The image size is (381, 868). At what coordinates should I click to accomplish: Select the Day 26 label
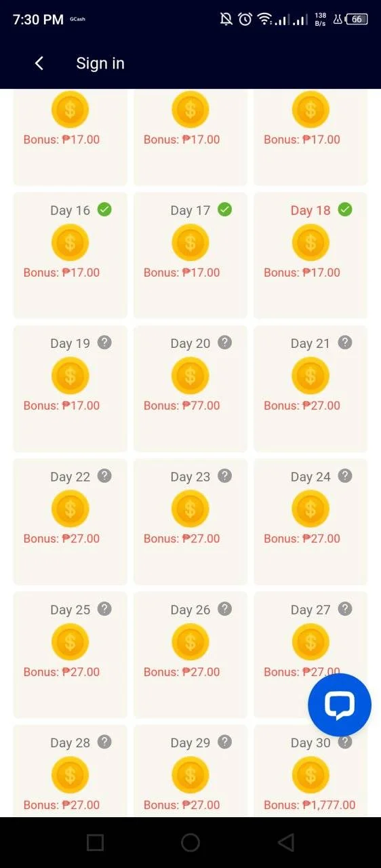190,610
